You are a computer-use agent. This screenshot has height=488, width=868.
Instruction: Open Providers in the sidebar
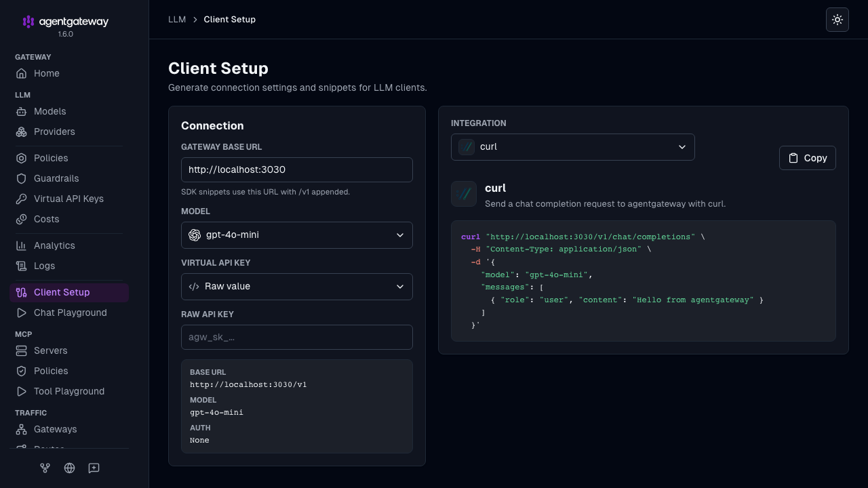[69, 131]
